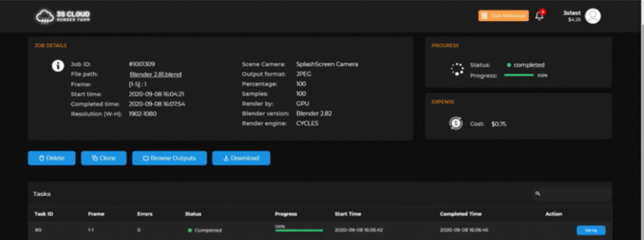Click the green completed status in Progress panel
This screenshot has width=644, height=240.
pyautogui.click(x=525, y=65)
